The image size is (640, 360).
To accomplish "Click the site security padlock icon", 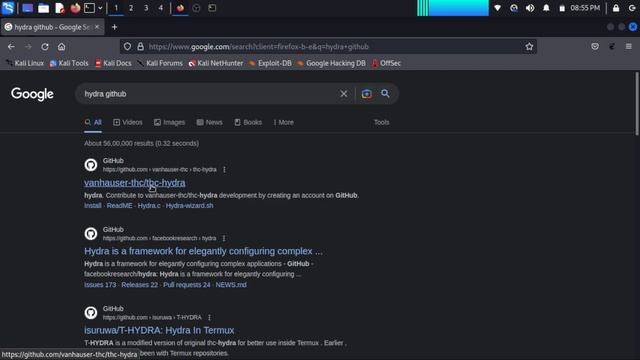I will (140, 47).
